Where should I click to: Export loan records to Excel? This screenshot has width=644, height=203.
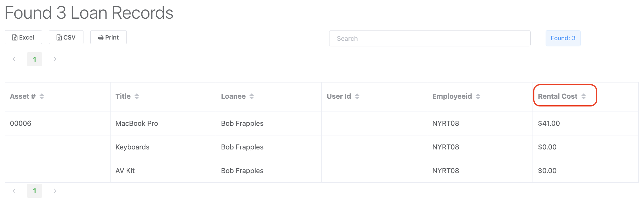[x=23, y=37]
